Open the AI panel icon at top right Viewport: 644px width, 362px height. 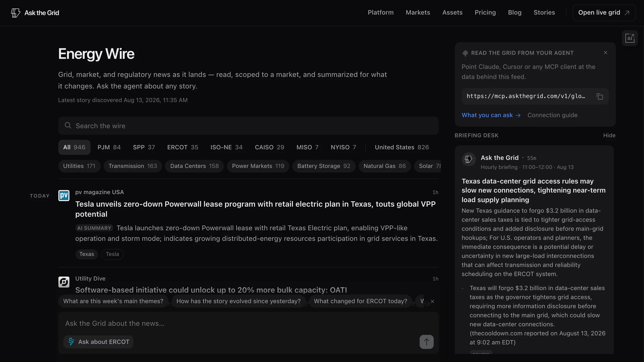tap(630, 38)
